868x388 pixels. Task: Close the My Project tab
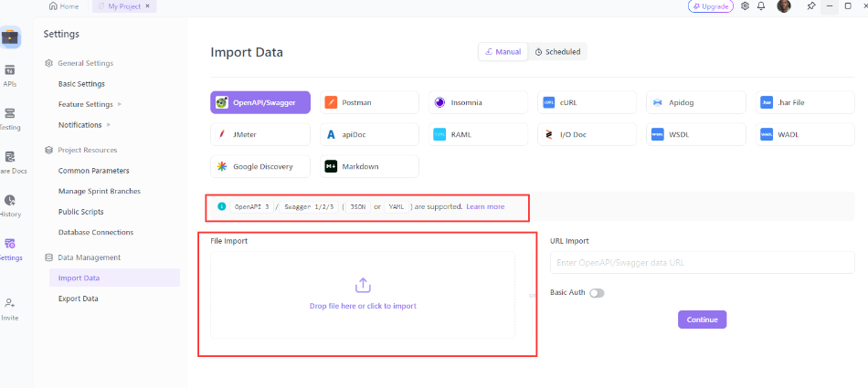[x=148, y=6]
